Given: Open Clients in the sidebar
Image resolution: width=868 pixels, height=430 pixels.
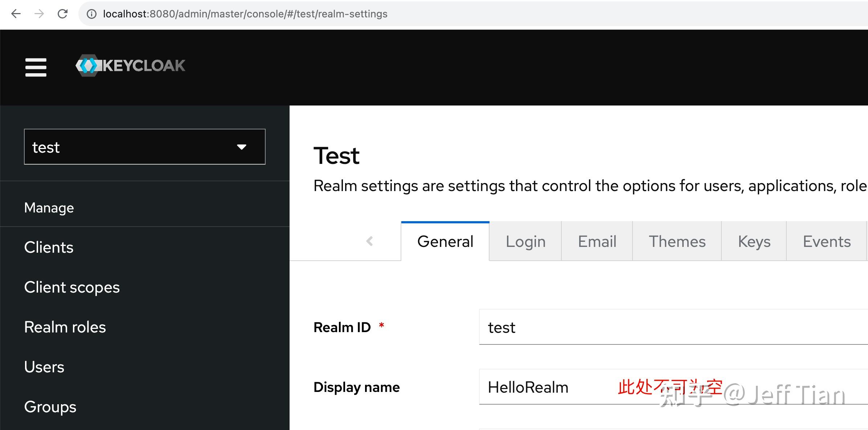Looking at the screenshot, I should click(49, 247).
